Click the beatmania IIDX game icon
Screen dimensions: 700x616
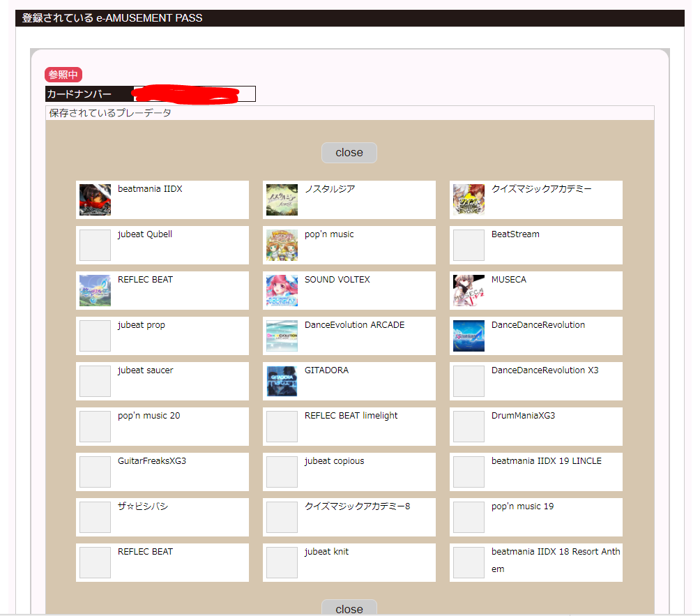click(x=95, y=200)
